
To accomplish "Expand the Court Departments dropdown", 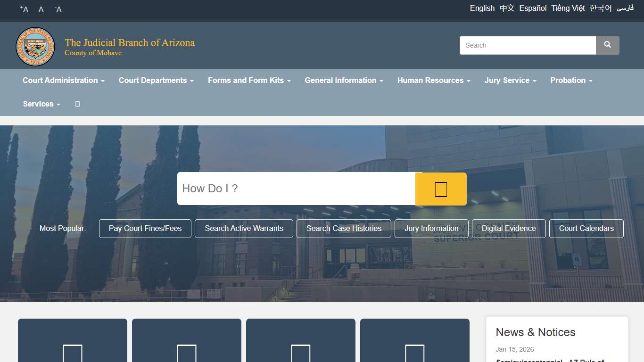I will point(156,80).
